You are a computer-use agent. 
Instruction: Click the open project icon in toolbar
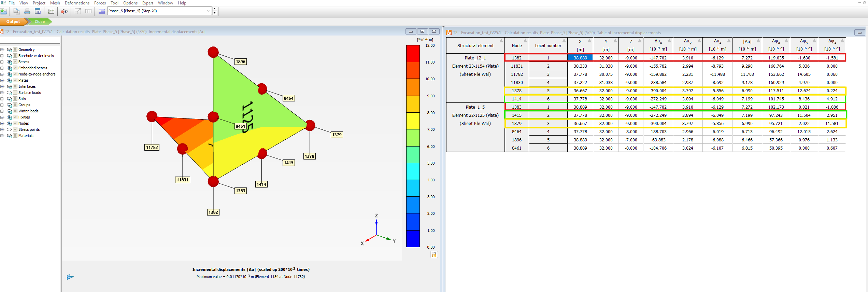3,11
